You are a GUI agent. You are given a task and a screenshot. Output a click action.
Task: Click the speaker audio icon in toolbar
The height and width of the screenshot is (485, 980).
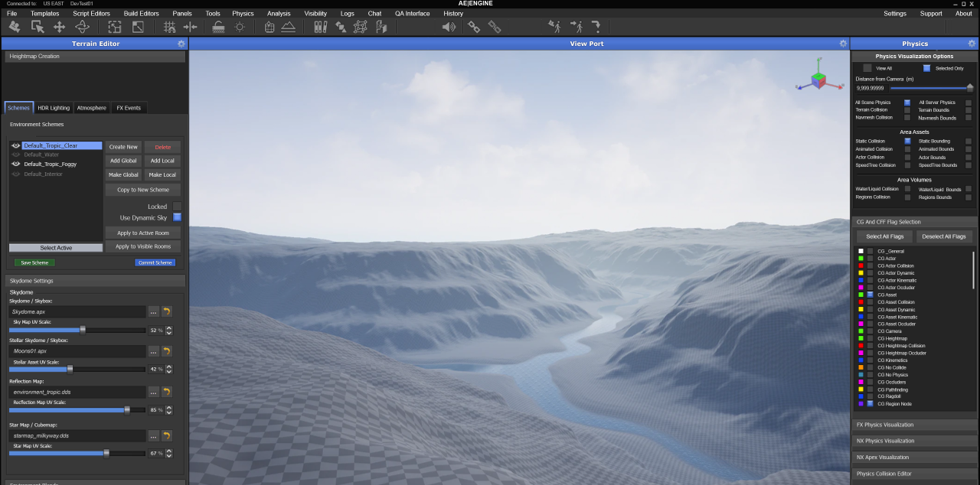coord(449,27)
